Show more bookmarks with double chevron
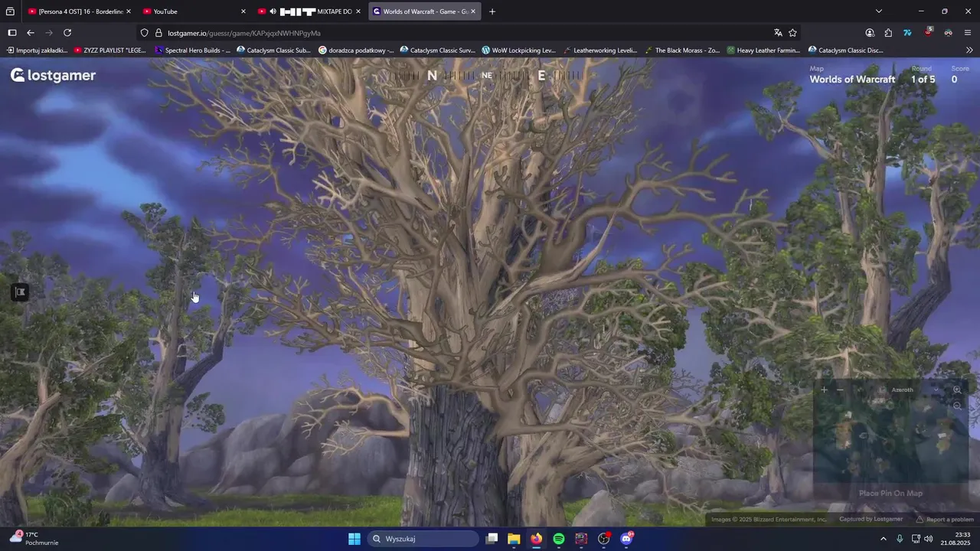Image resolution: width=980 pixels, height=551 pixels. coord(969,51)
